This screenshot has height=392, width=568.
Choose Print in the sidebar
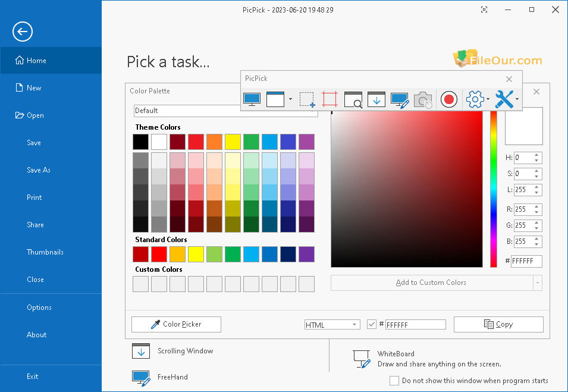tap(51, 197)
